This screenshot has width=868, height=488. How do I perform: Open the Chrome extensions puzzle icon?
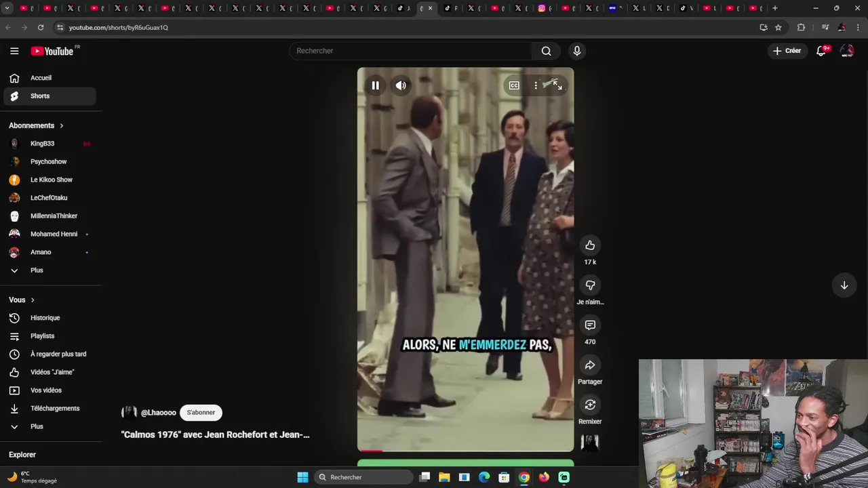click(801, 27)
